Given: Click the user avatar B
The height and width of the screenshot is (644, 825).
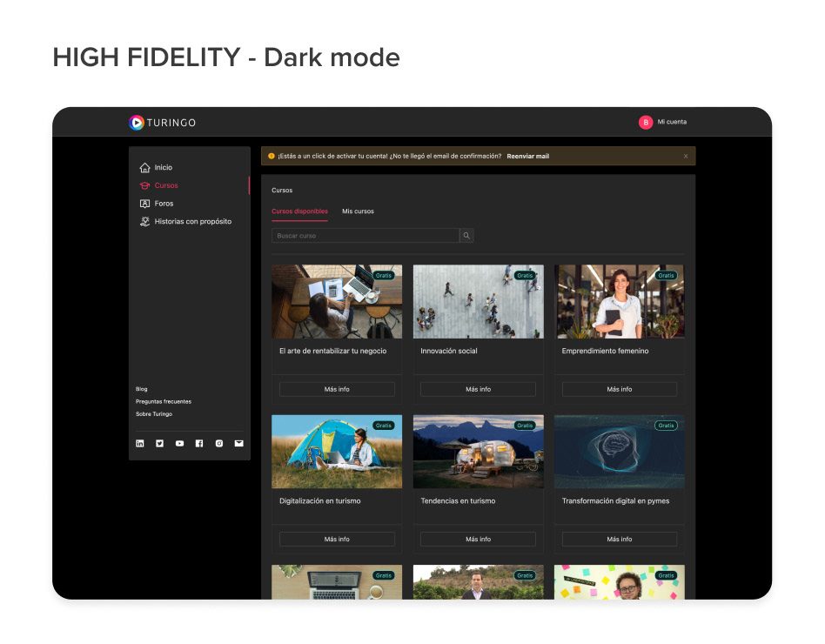Looking at the screenshot, I should point(646,122).
